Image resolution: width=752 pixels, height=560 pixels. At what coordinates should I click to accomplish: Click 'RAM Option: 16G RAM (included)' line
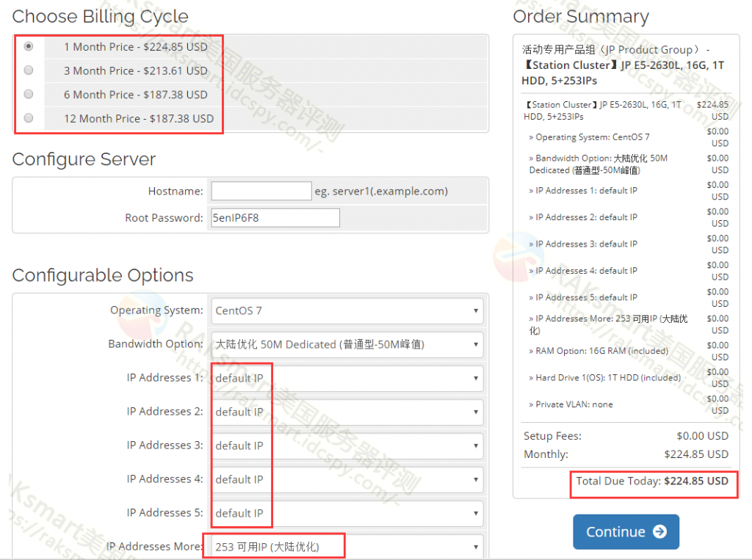[x=599, y=351]
